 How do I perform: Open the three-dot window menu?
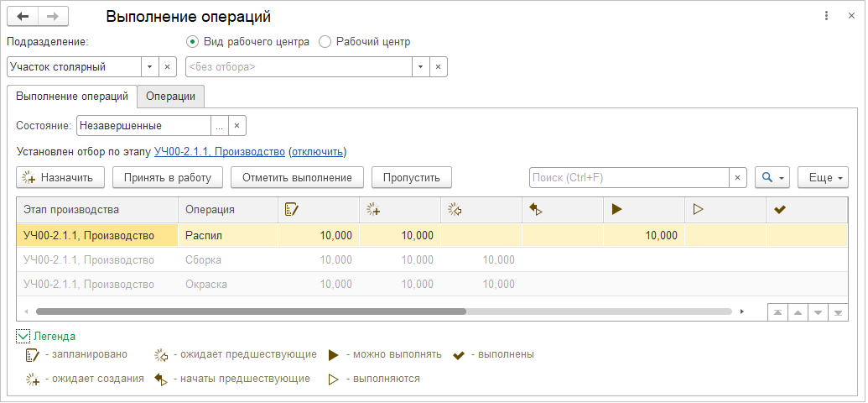click(826, 16)
